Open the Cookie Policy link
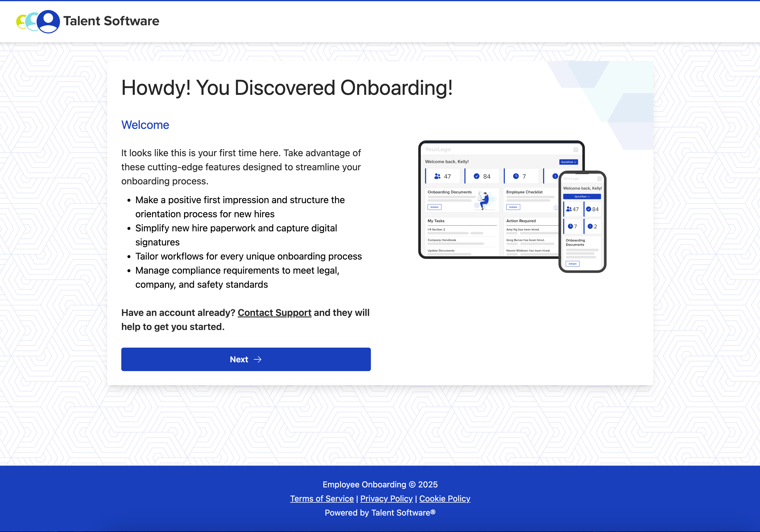The width and height of the screenshot is (760, 532). 445,499
